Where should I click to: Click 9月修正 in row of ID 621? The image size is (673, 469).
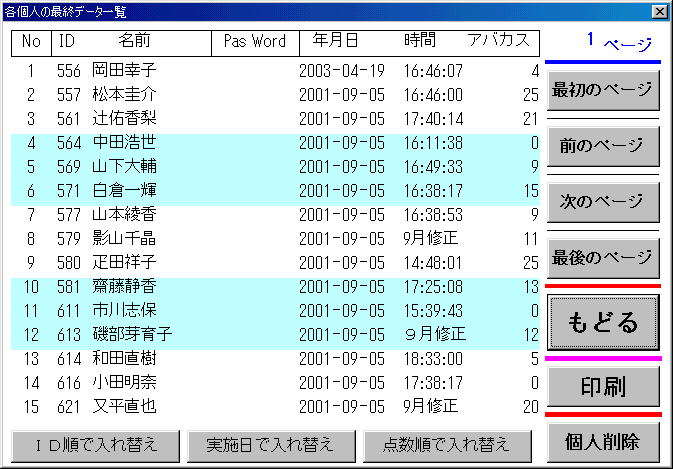[x=430, y=407]
